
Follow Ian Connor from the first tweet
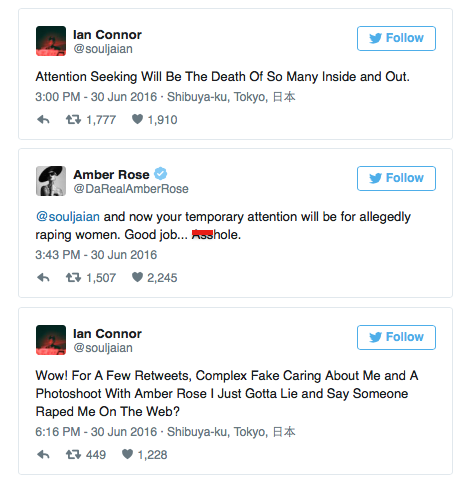(x=396, y=38)
